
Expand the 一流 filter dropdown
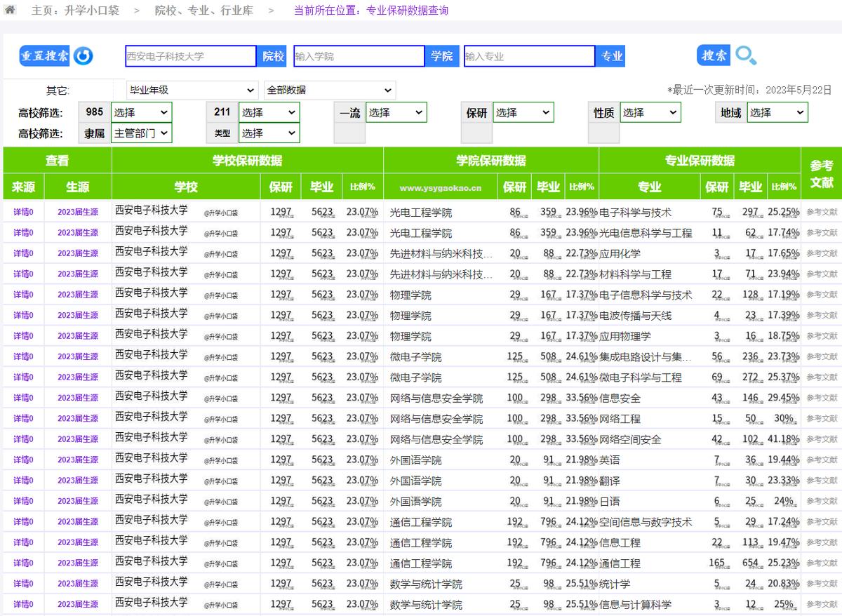[x=396, y=112]
